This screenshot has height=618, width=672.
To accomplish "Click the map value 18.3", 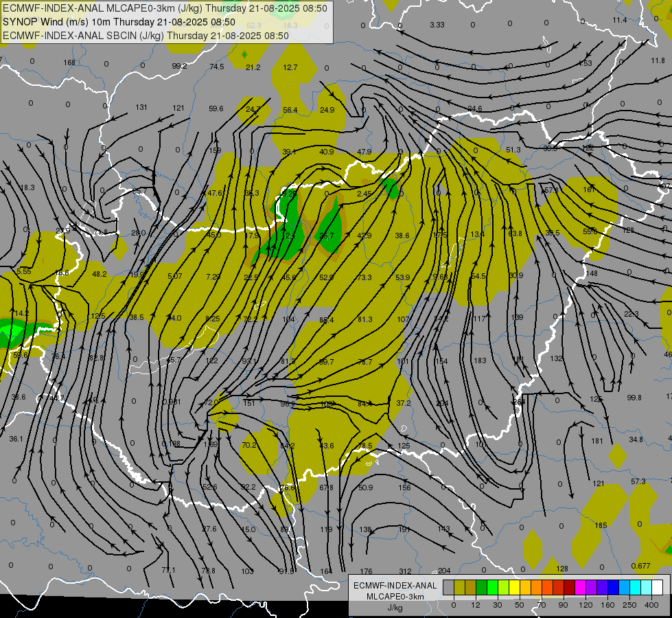I will click(27, 187).
